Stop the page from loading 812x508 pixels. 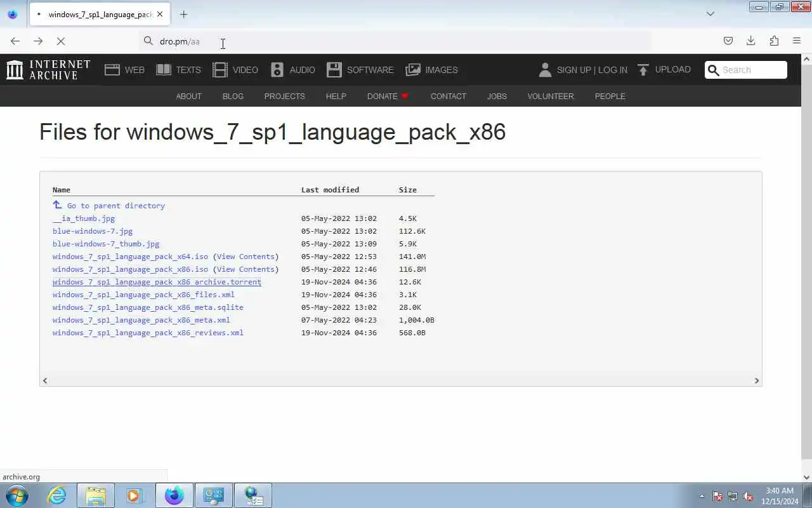61,41
